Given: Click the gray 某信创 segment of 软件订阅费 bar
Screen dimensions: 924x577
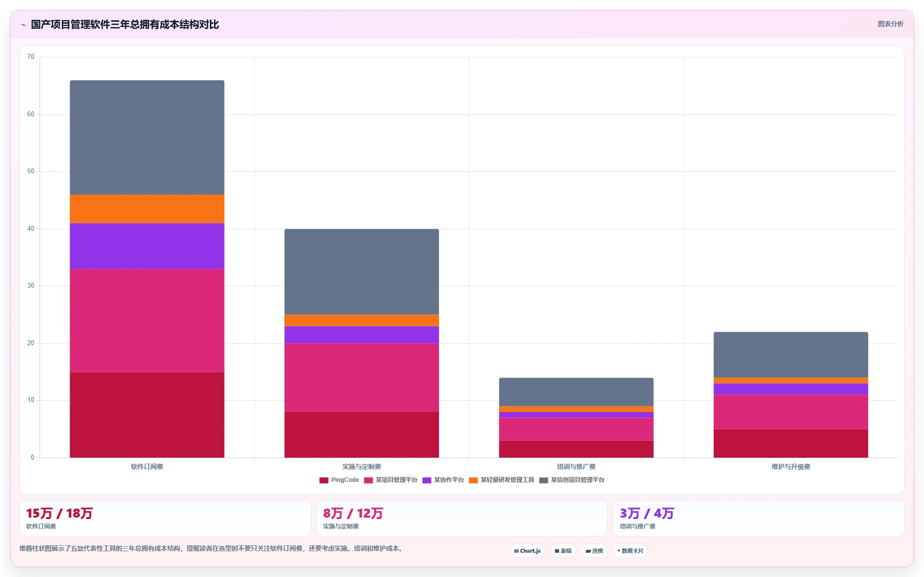Looking at the screenshot, I should [147, 137].
